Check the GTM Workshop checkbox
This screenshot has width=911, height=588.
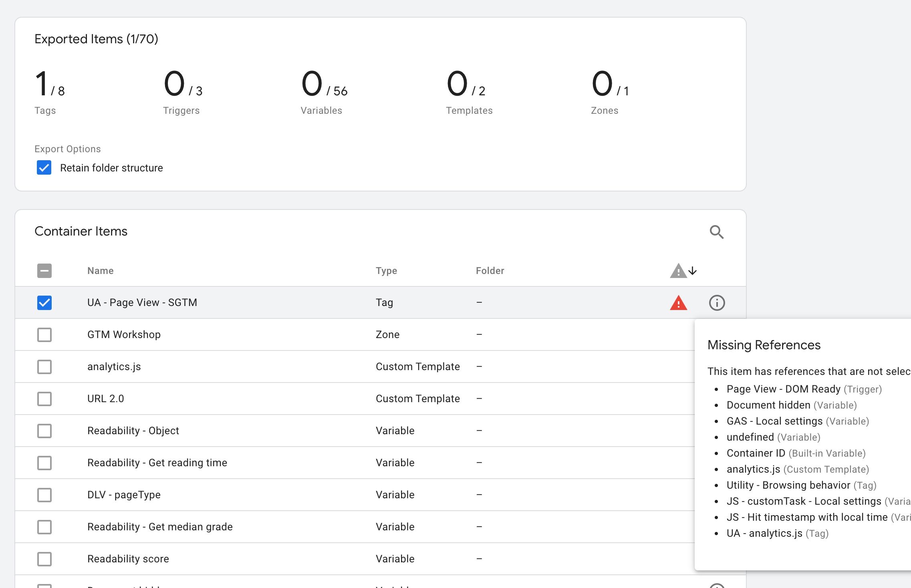(44, 335)
